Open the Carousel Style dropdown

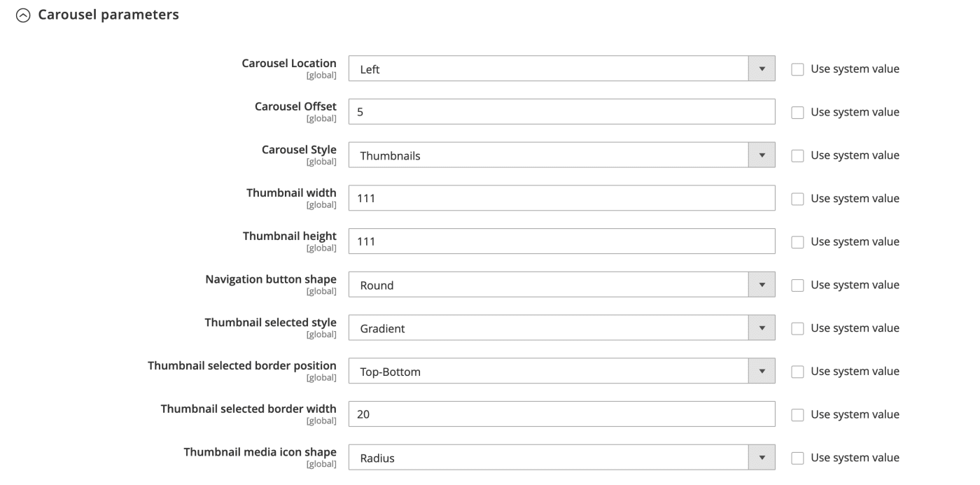[x=562, y=155]
